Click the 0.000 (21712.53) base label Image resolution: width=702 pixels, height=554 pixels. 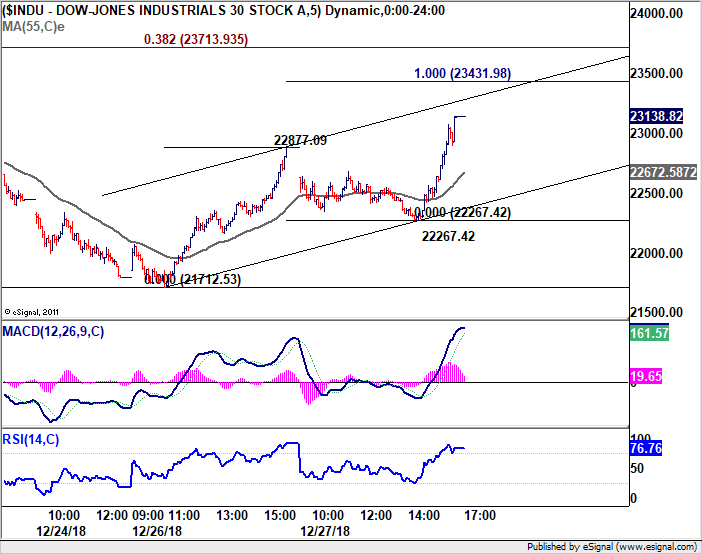click(x=193, y=279)
